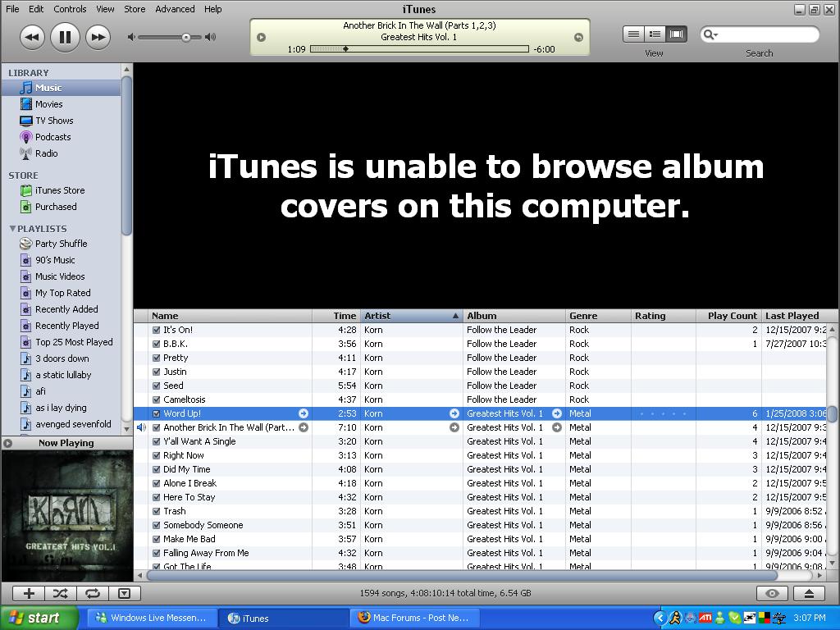Switch to Windows Live Messenger taskbar button
840x630 pixels.
(152, 618)
